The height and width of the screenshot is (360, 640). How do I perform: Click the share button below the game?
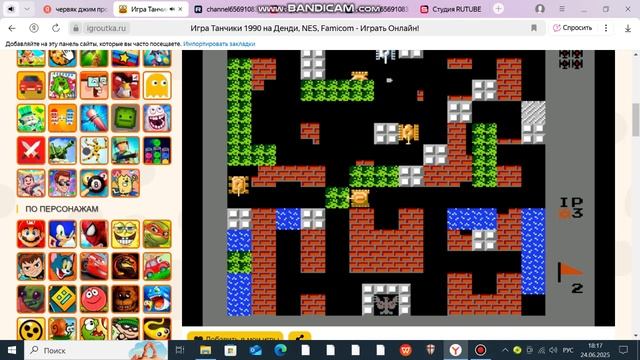tap(300, 337)
